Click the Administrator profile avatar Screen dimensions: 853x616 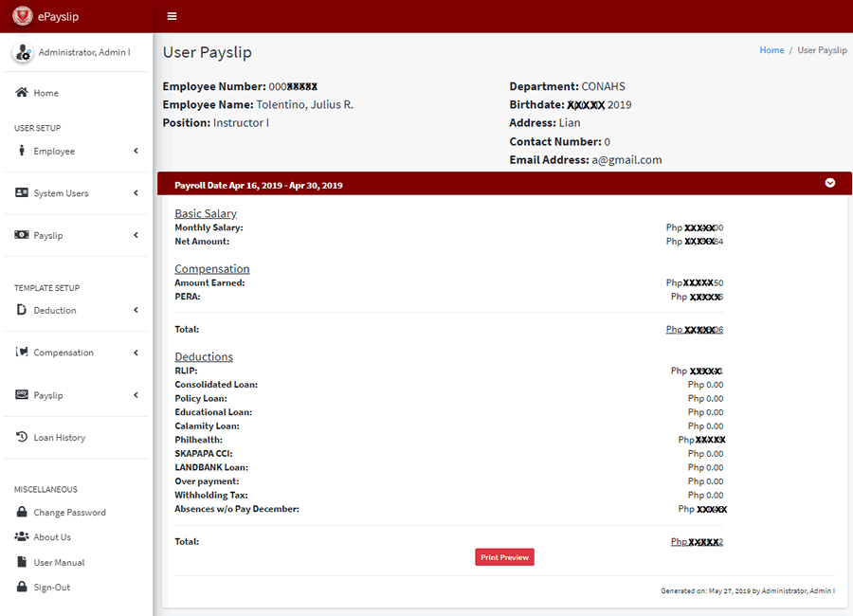23,52
